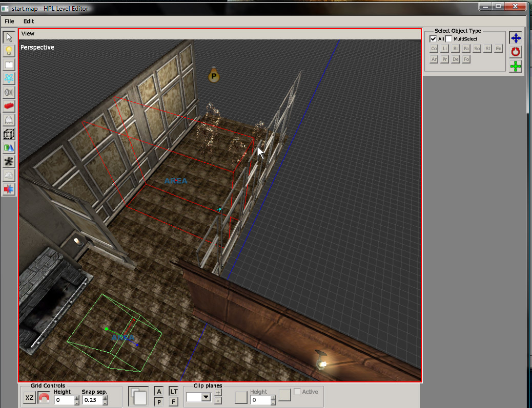Enable the MultiSelect checkbox
This screenshot has width=532, height=408.
[x=449, y=39]
